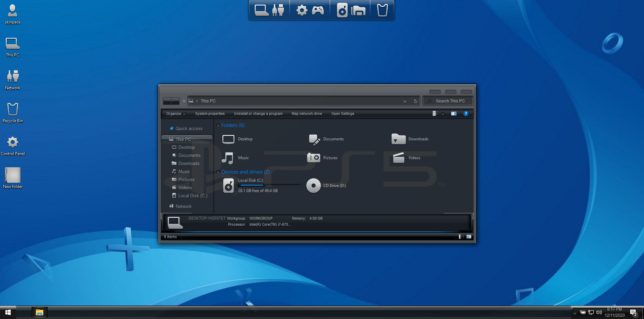Switch to large icons view in status bar

coord(469,237)
